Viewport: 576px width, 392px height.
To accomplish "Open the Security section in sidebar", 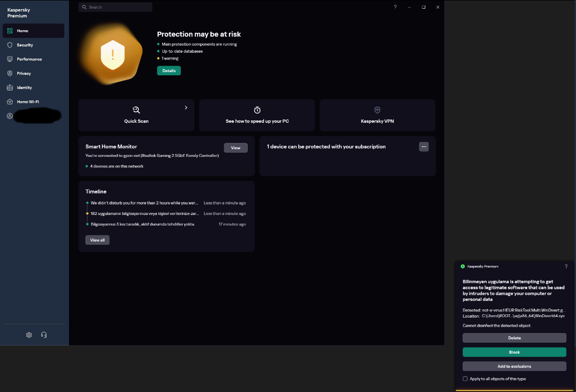I will pyautogui.click(x=34, y=45).
